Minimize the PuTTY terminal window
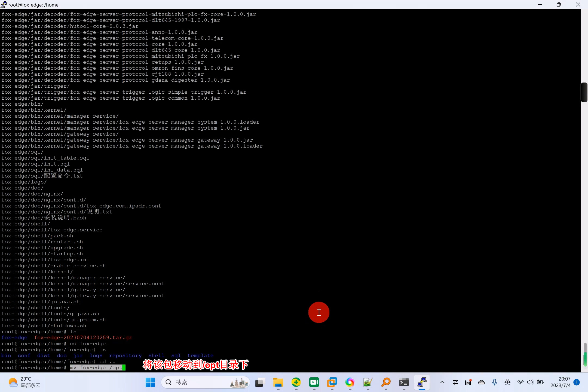This screenshot has height=392, width=588. point(540,5)
